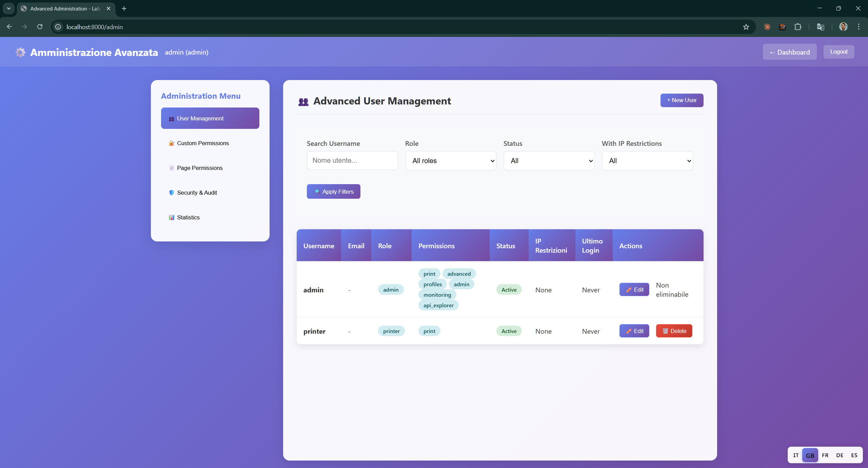The width and height of the screenshot is (868, 468).
Task: Click the browser address bar URL
Action: (x=95, y=27)
